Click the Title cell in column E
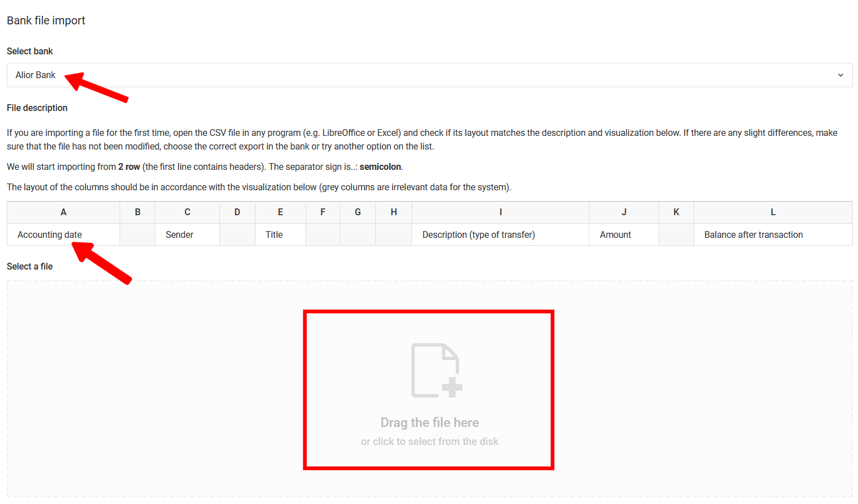This screenshot has height=504, width=858. [x=274, y=234]
